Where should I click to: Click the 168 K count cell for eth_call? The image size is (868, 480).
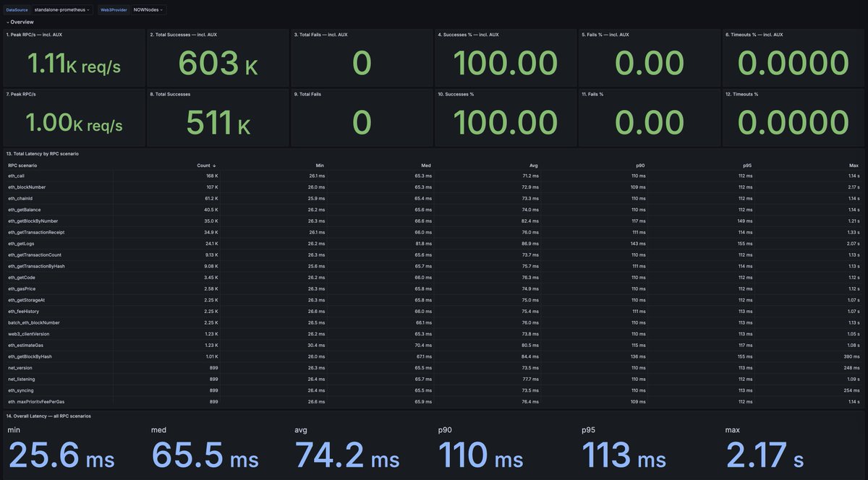tap(212, 176)
